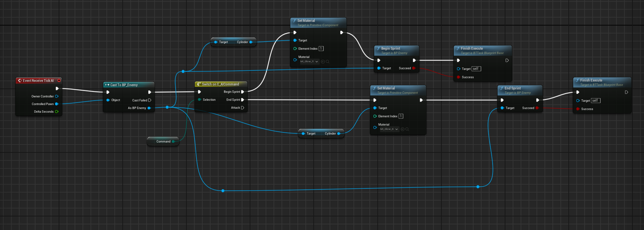
Task: Click the use-selected arrow icon beside MI_Glow_B
Action: point(403,129)
